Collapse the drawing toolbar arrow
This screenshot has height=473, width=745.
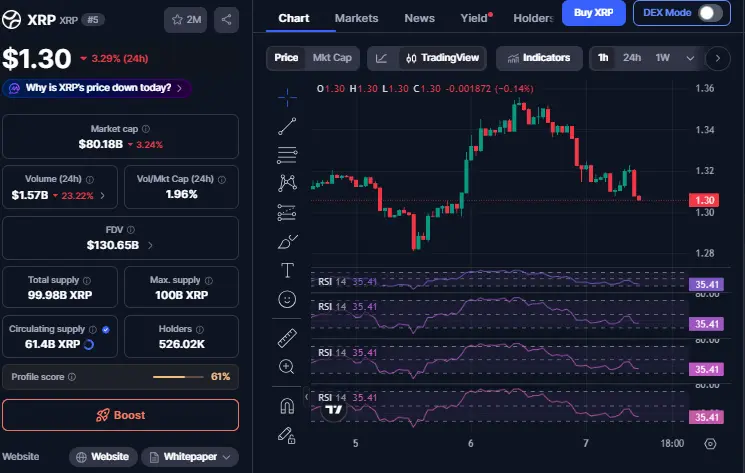pos(306,397)
